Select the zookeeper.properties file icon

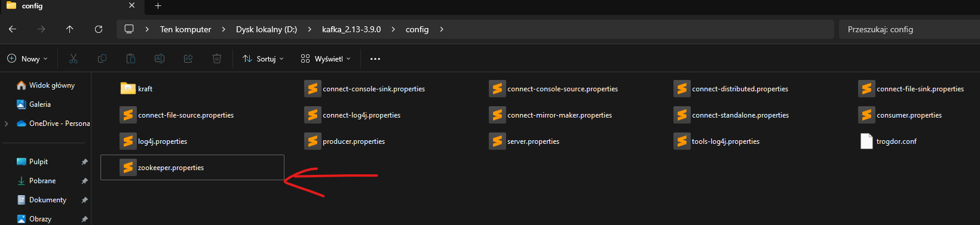(128, 168)
